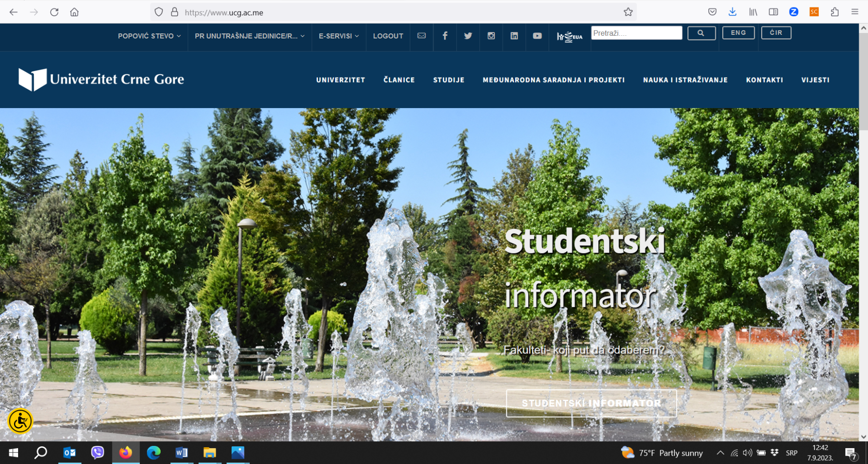Viewport: 868px width, 464px height.
Task: Click the search magnifier button
Action: pos(701,32)
